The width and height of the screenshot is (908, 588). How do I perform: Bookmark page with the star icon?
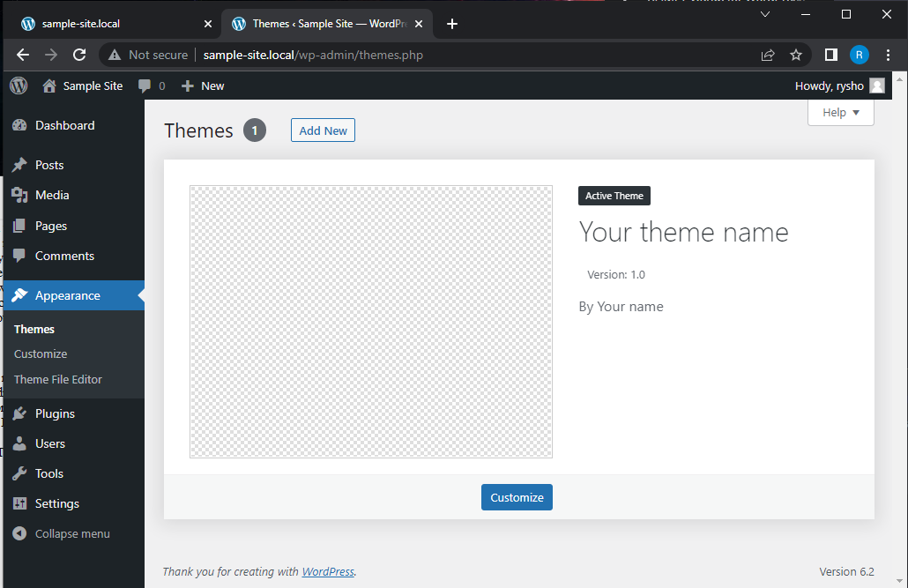(796, 55)
